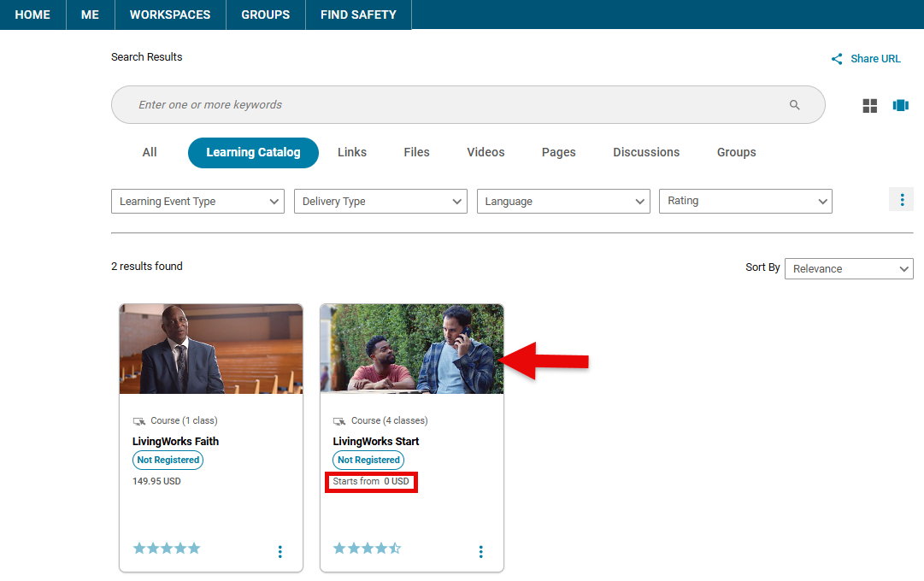Switch to the Videos tab
The width and height of the screenshot is (924, 581).
click(x=486, y=153)
